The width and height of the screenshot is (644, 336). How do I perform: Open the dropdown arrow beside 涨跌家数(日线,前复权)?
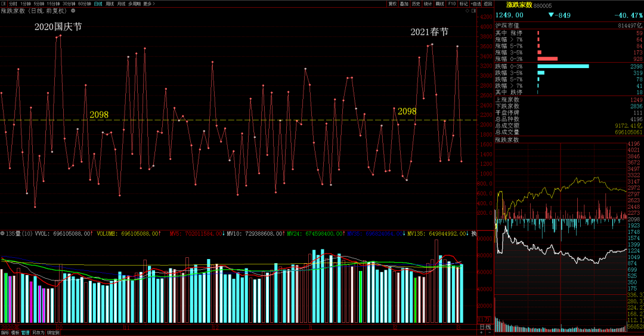(73, 11)
